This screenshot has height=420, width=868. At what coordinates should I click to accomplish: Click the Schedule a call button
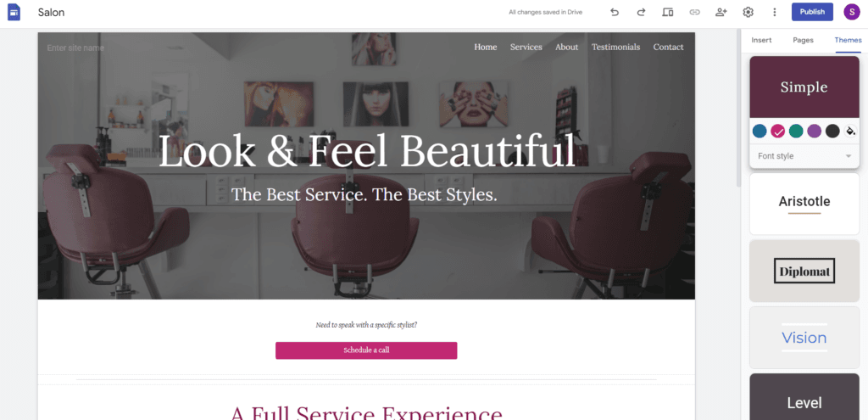[x=366, y=350]
